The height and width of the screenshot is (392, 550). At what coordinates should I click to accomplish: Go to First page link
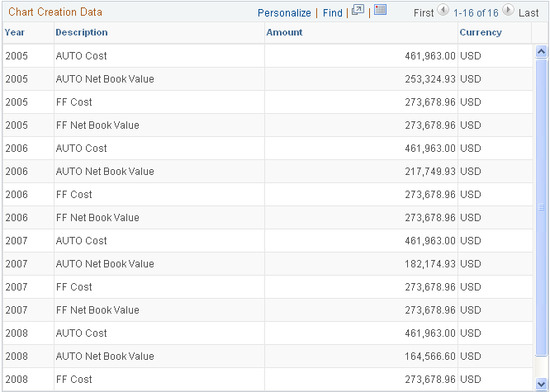click(424, 13)
